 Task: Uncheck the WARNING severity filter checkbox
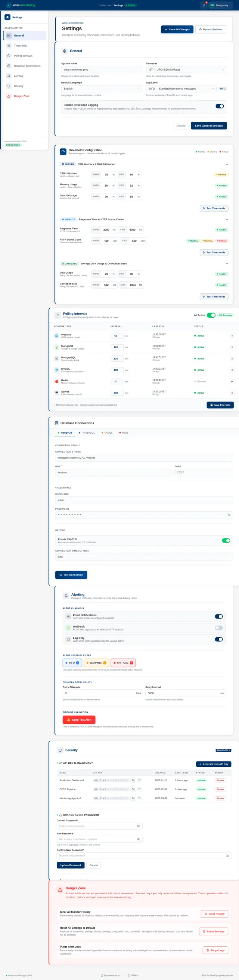(105, 663)
